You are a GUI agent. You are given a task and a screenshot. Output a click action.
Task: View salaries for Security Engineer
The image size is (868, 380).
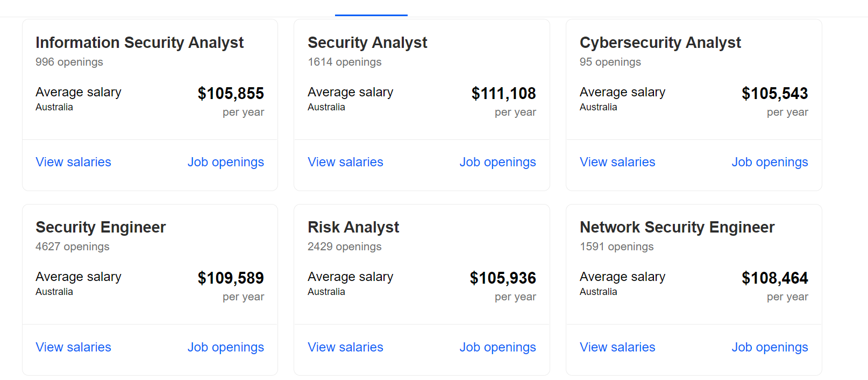[x=73, y=347]
